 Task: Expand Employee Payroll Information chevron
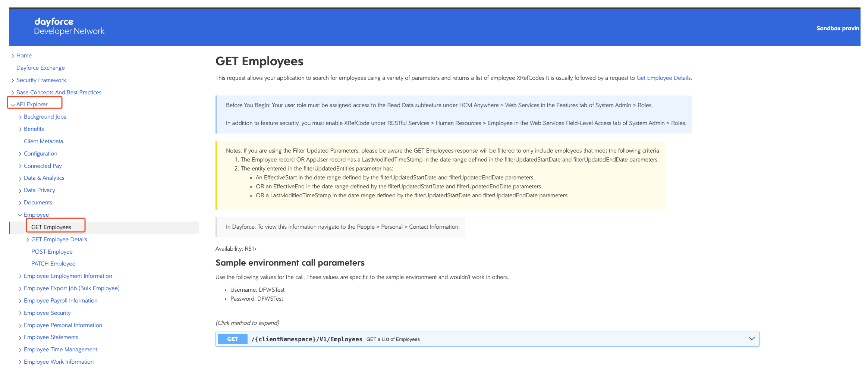[20, 301]
